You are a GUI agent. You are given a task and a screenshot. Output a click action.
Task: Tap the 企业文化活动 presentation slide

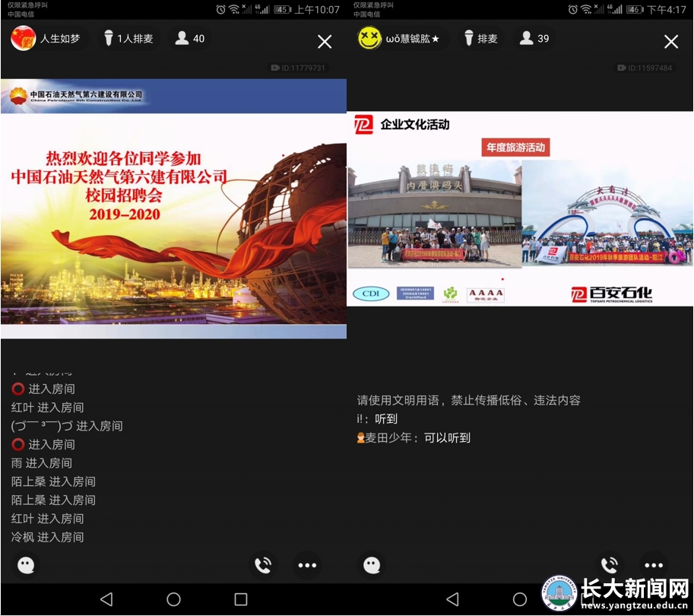click(520, 208)
